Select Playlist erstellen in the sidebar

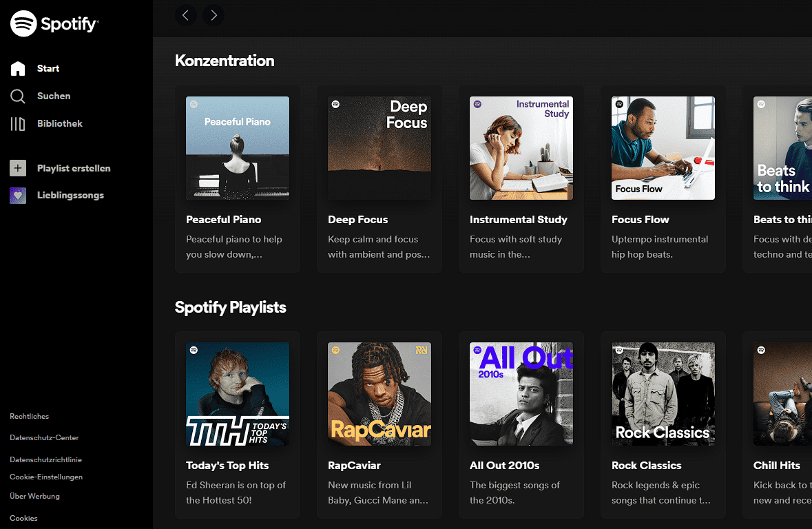74,168
